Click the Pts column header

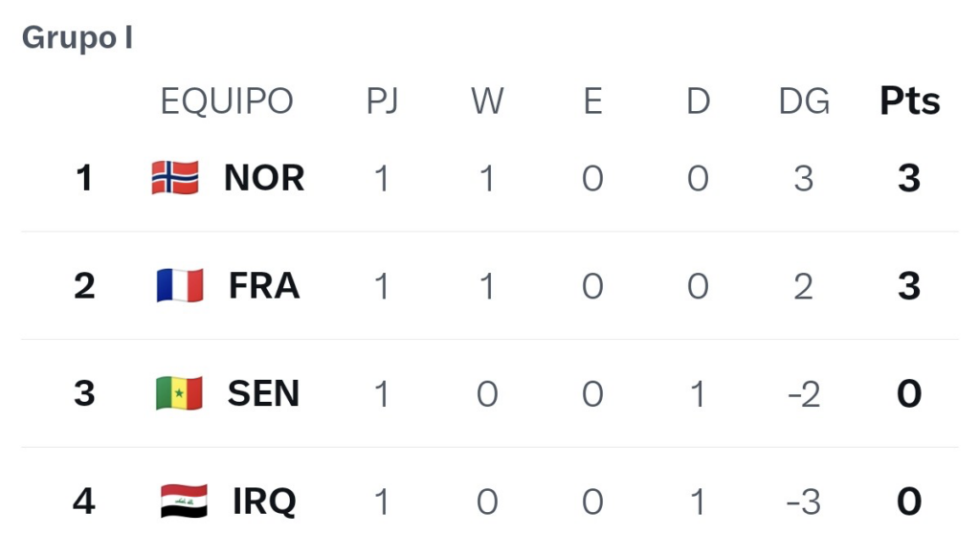[909, 100]
